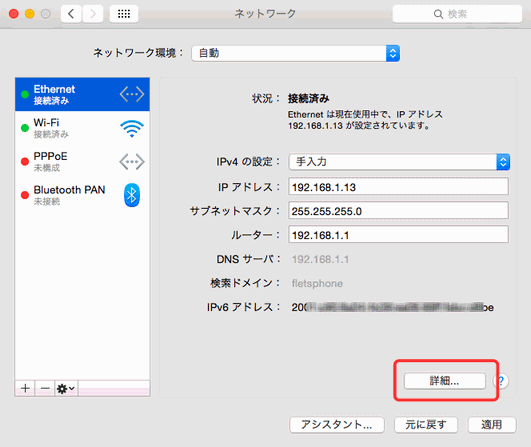The width and height of the screenshot is (531, 447).
Task: Click 元に戻す to revert changes
Action: pos(426,425)
